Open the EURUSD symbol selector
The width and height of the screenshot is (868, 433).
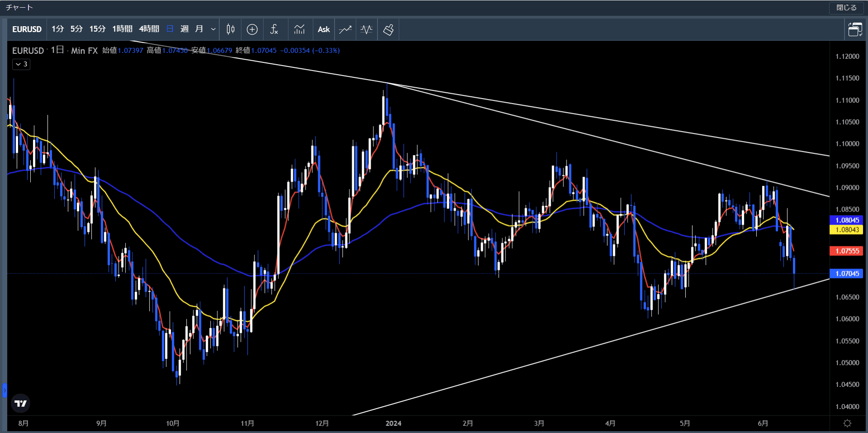(x=27, y=29)
